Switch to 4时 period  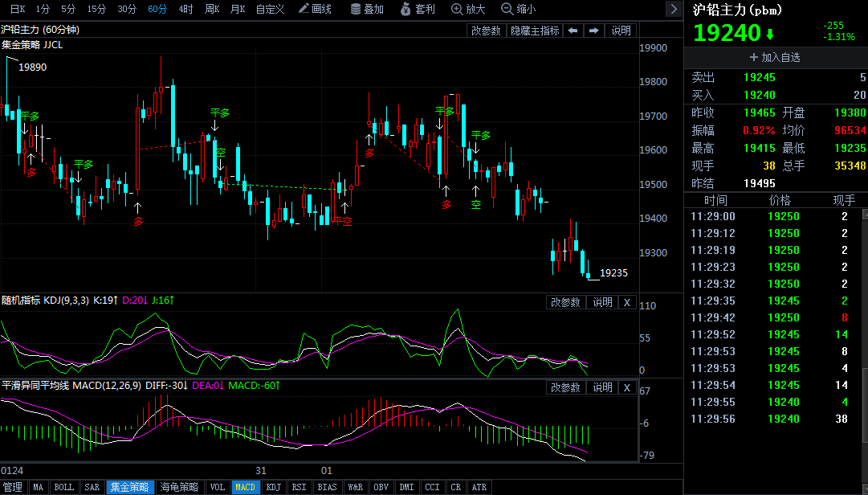pyautogui.click(x=186, y=9)
